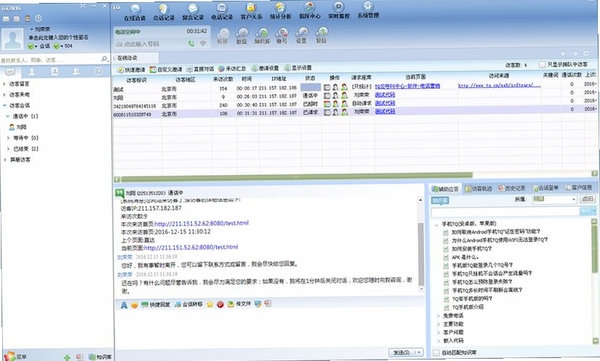Expand 免费电话 knowledge category
600x361 pixels.
click(x=439, y=316)
